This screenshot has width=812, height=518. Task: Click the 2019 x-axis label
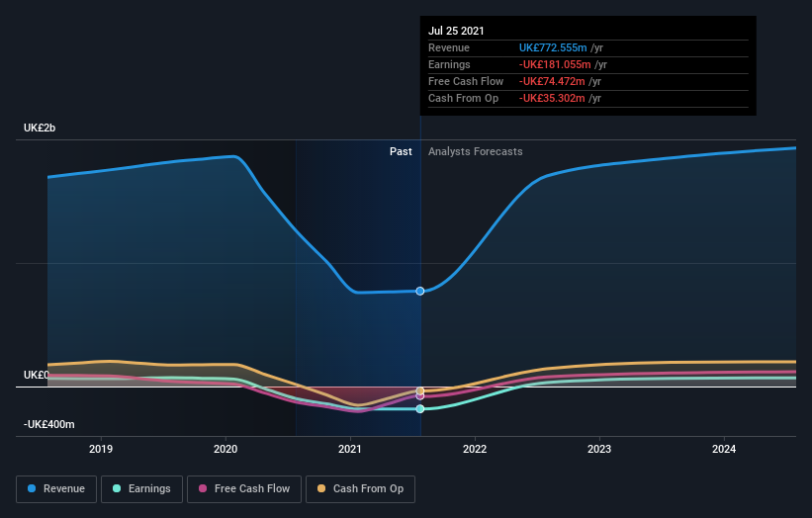tap(101, 449)
